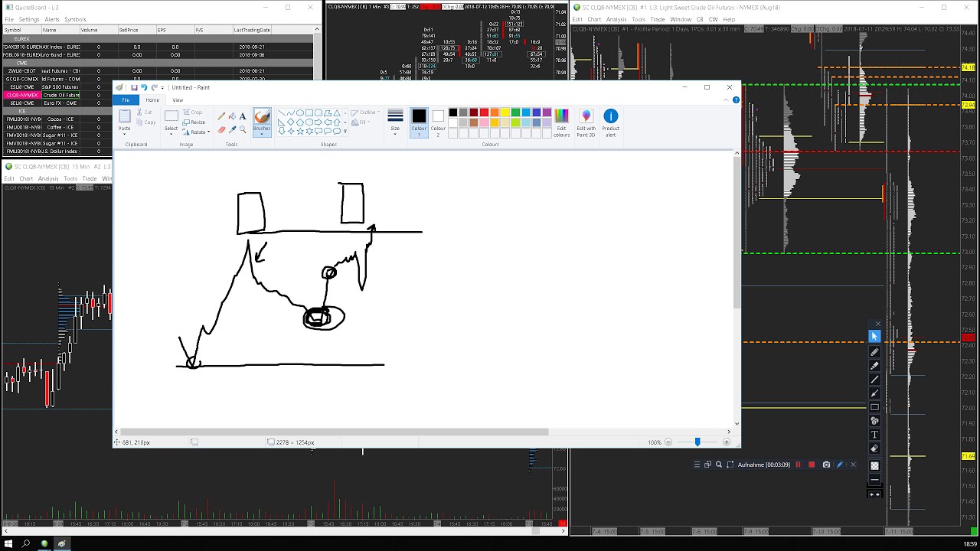Select the Fill with colour bucket tool
Screen dimensions: 980x551
(232, 116)
